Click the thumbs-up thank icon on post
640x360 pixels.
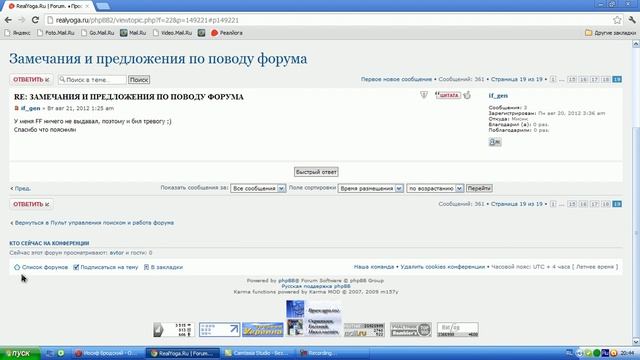[x=467, y=95]
